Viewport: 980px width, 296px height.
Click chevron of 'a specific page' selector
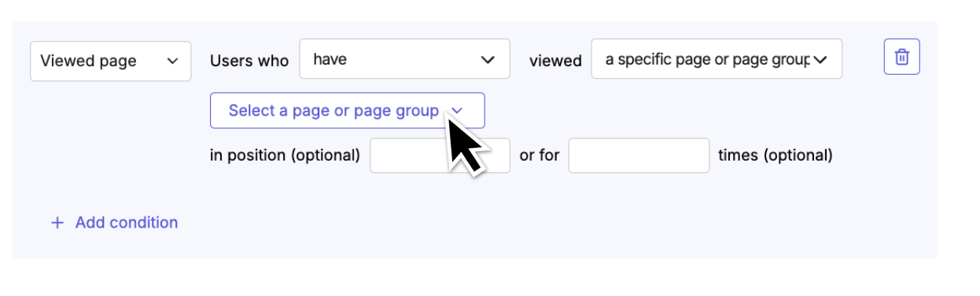820,60
